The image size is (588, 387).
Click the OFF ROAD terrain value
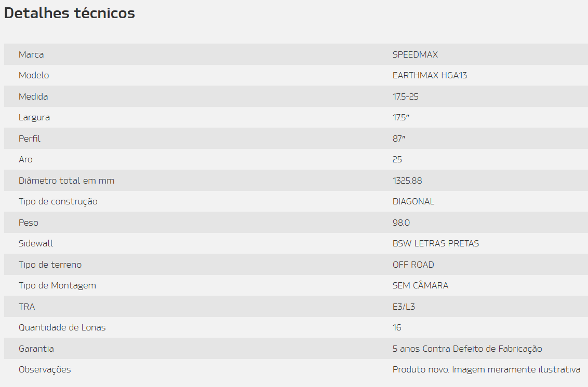pos(413,265)
